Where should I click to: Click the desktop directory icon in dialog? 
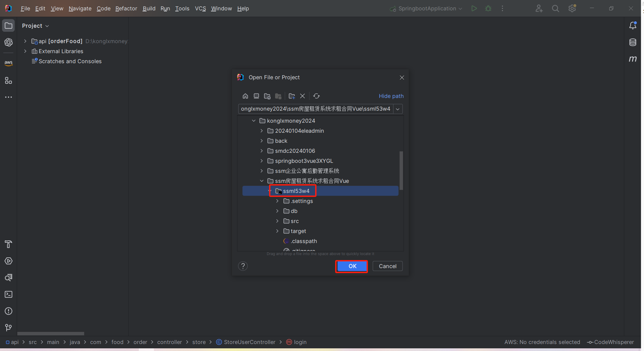(256, 96)
